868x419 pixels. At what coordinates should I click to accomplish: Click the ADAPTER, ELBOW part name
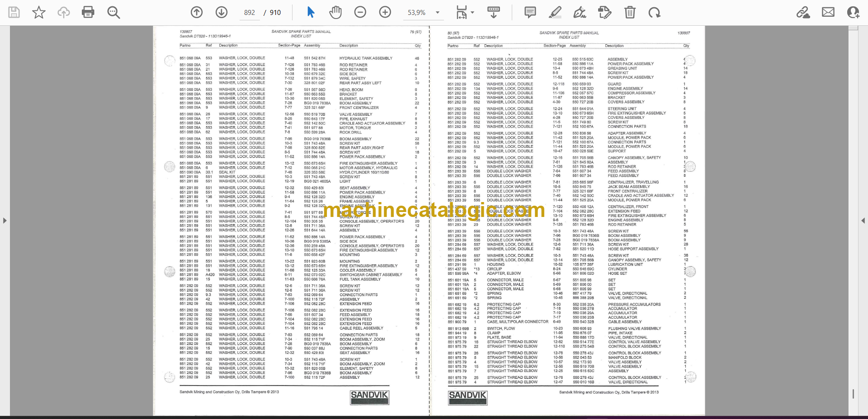tap(504, 273)
